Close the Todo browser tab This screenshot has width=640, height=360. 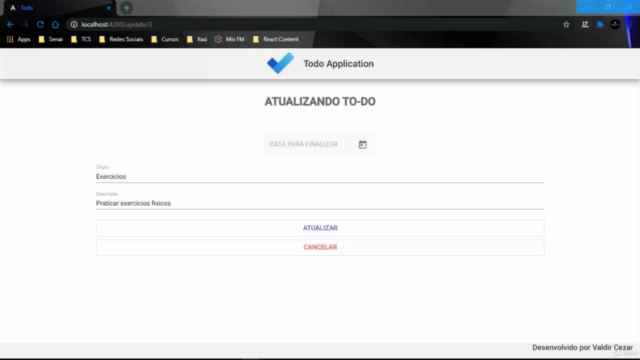[x=109, y=8]
